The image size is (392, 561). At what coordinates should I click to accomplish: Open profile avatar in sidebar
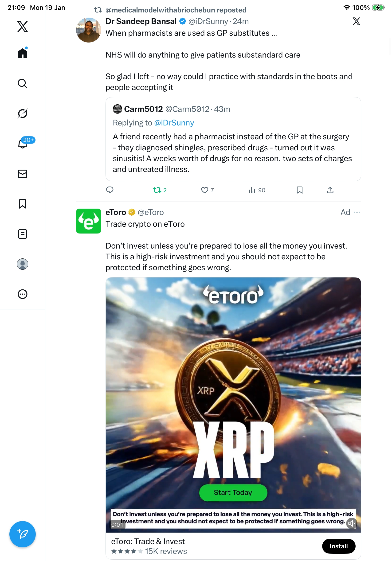pyautogui.click(x=23, y=264)
